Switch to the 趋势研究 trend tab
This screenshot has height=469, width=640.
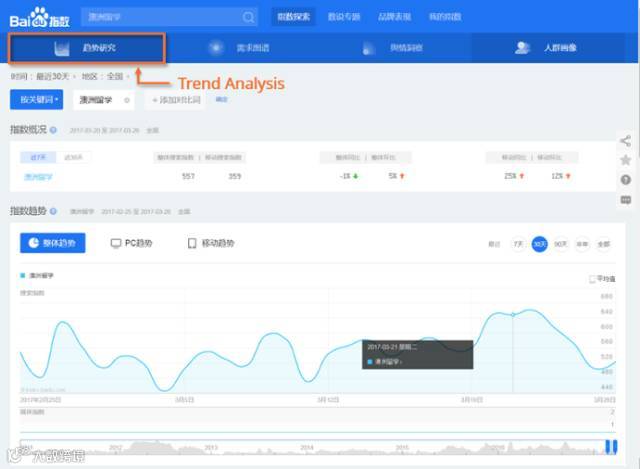click(x=87, y=48)
